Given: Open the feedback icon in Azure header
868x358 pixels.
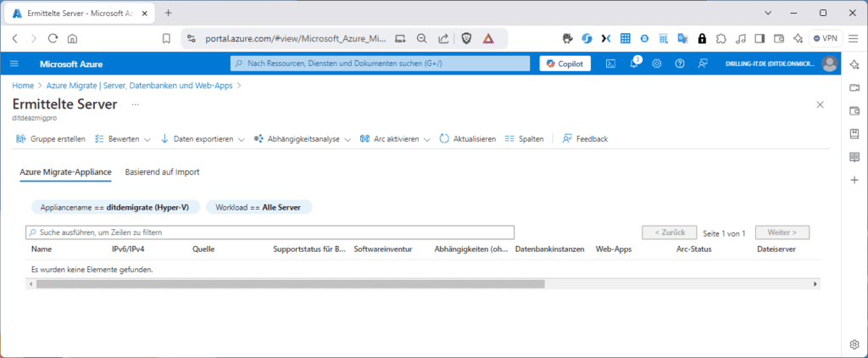Looking at the screenshot, I should pyautogui.click(x=703, y=64).
